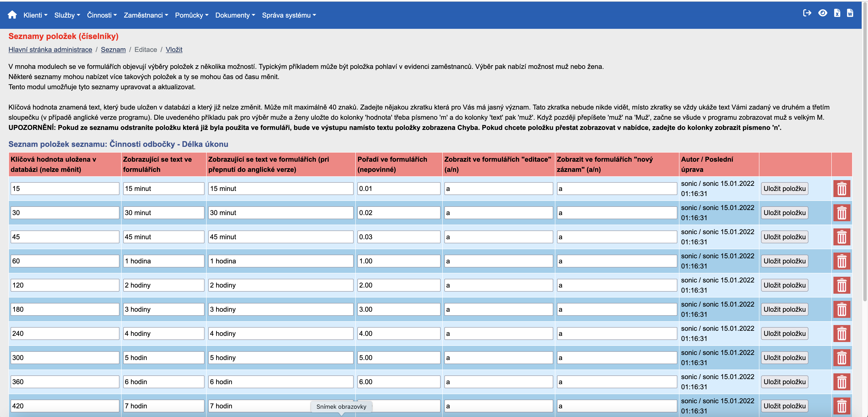The width and height of the screenshot is (868, 417).
Task: Click the logout arrow icon
Action: [807, 13]
